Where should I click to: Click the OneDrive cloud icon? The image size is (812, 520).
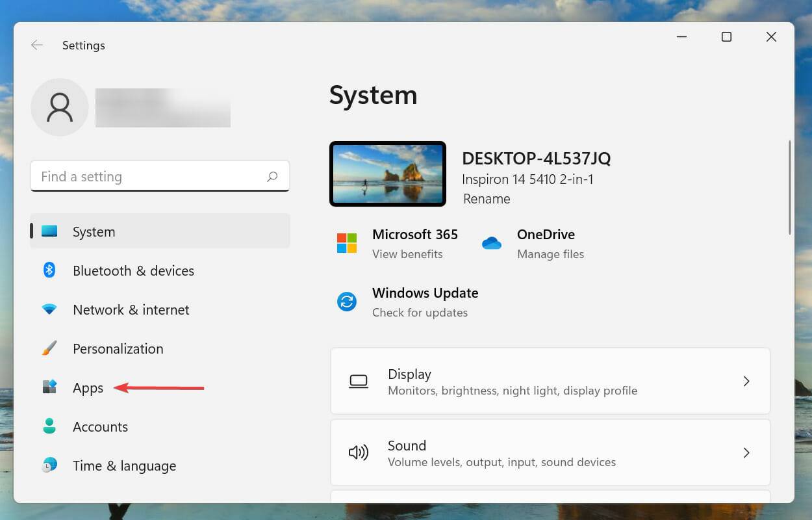492,243
